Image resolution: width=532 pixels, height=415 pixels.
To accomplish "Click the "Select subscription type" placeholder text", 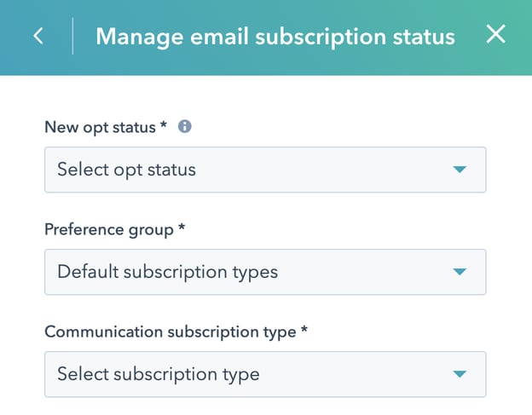I will 158,374.
